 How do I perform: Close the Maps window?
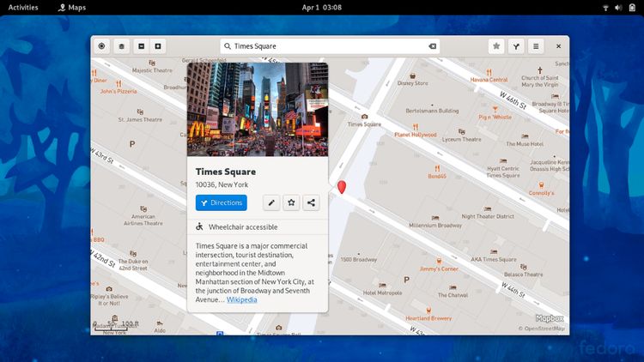coord(558,46)
